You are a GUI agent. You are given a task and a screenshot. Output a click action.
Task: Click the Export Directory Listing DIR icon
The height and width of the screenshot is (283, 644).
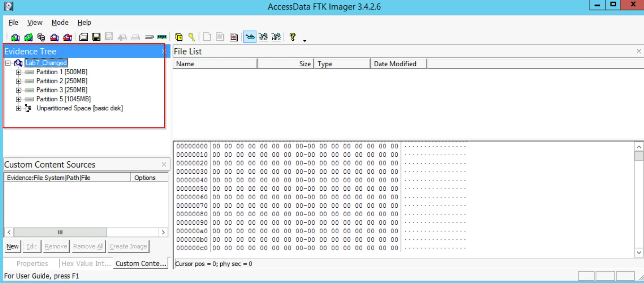[234, 37]
